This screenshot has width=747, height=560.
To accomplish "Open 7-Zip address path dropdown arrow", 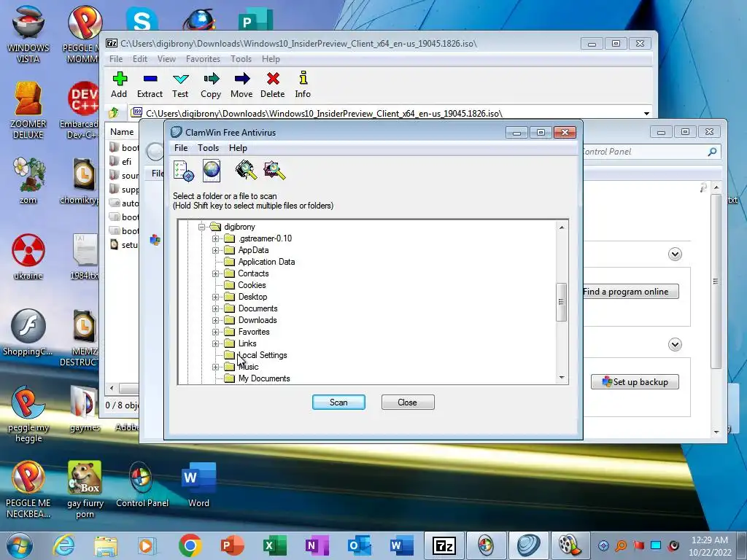I will [646, 113].
